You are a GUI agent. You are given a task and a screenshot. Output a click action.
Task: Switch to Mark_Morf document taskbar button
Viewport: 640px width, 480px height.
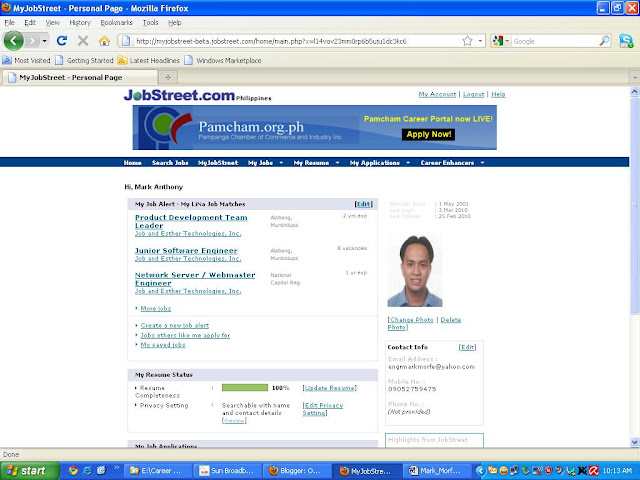pyautogui.click(x=437, y=471)
